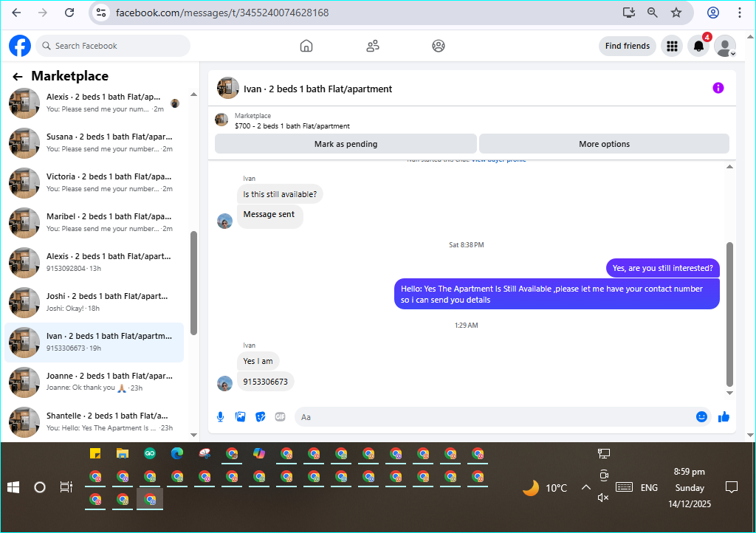Open the Groups icon in top navigation
This screenshot has width=756, height=533.
click(x=439, y=46)
